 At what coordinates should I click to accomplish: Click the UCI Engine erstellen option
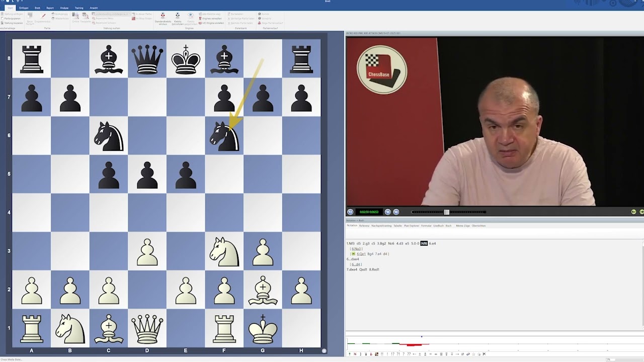[211, 23]
